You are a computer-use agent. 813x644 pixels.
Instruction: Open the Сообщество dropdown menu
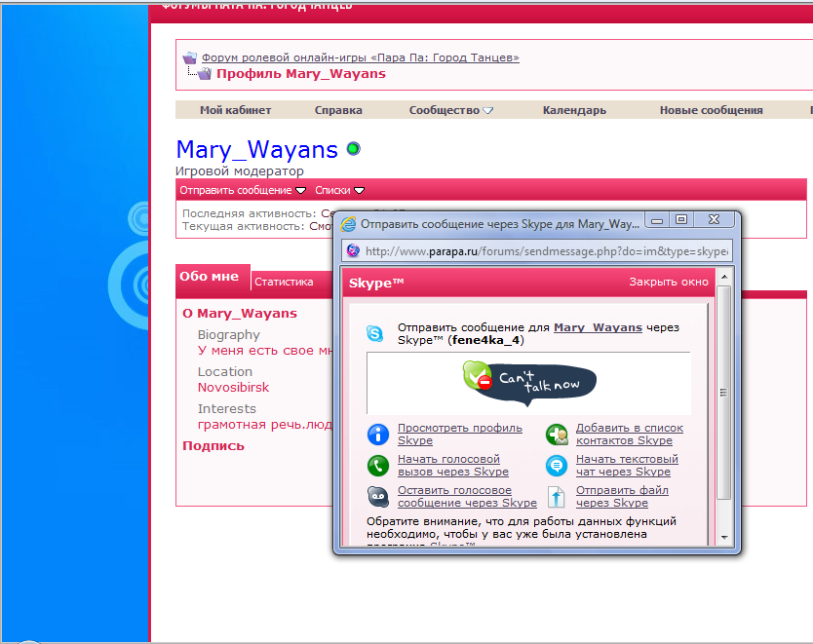450,110
